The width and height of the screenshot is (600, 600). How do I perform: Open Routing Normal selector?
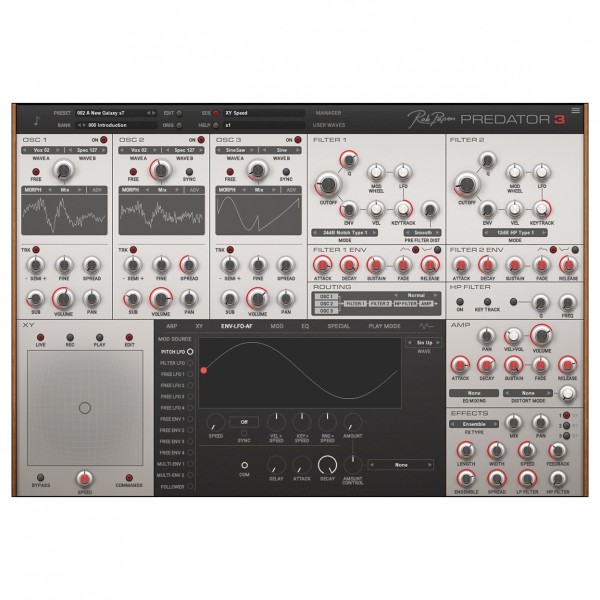point(416,295)
